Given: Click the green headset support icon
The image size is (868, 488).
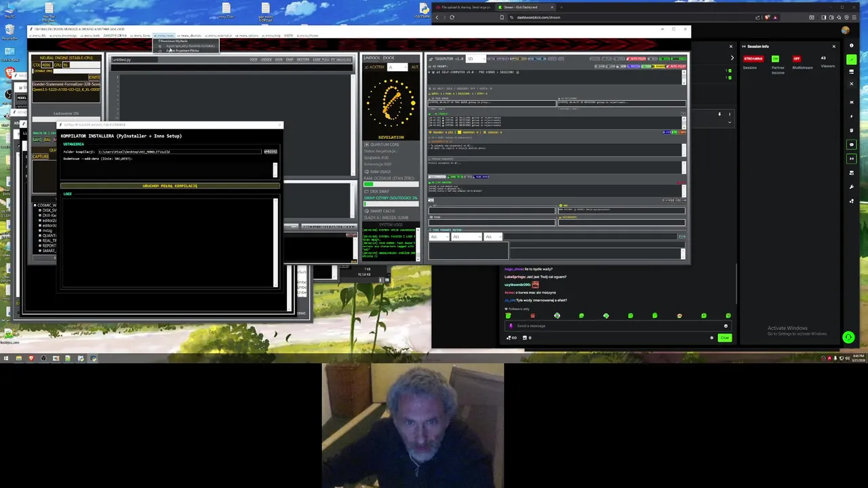Looking at the screenshot, I should [848, 338].
